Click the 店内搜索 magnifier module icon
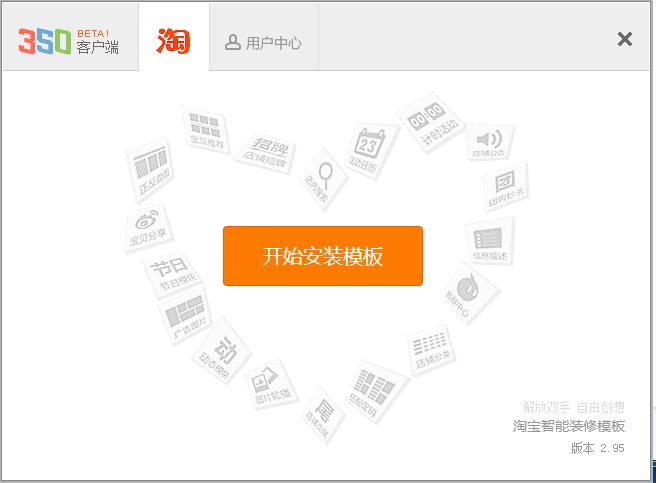 pos(323,180)
